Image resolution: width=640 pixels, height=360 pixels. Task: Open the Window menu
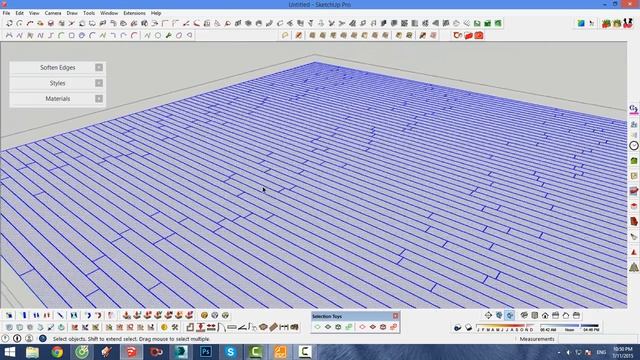109,13
